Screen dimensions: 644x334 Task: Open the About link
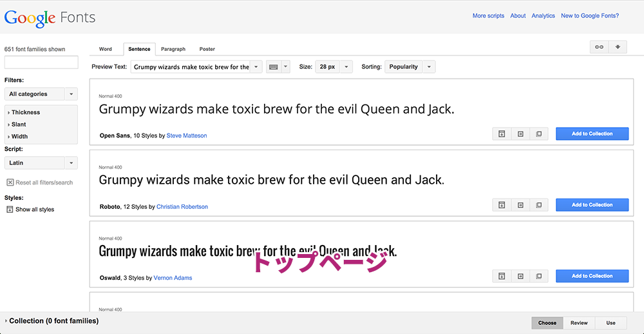click(x=518, y=15)
